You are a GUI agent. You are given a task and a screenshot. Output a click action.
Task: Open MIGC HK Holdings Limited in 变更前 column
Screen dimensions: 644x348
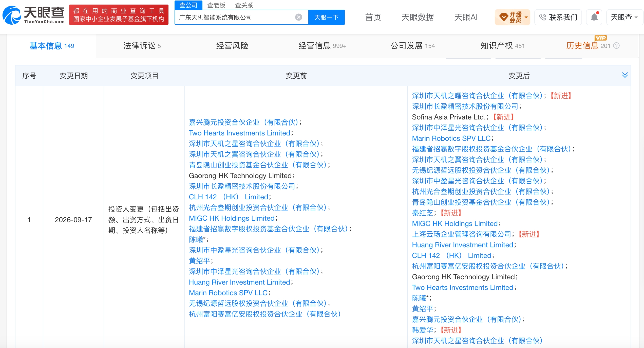[x=232, y=218]
